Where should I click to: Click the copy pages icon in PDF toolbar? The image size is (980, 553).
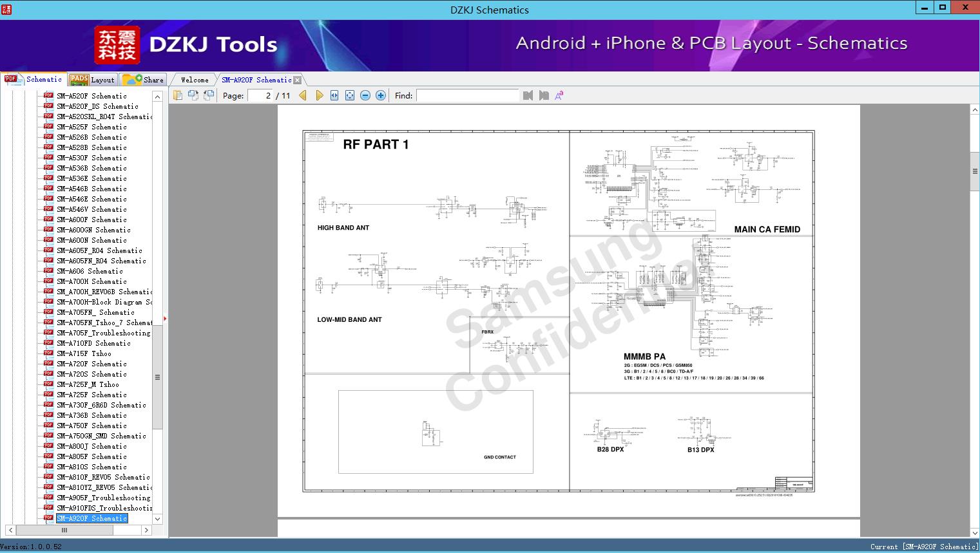pyautogui.click(x=178, y=95)
